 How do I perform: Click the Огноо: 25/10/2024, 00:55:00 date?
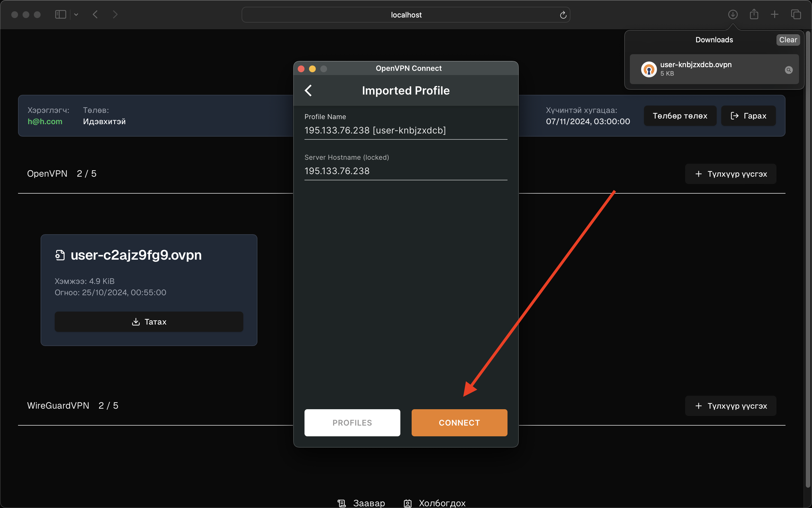pos(111,292)
